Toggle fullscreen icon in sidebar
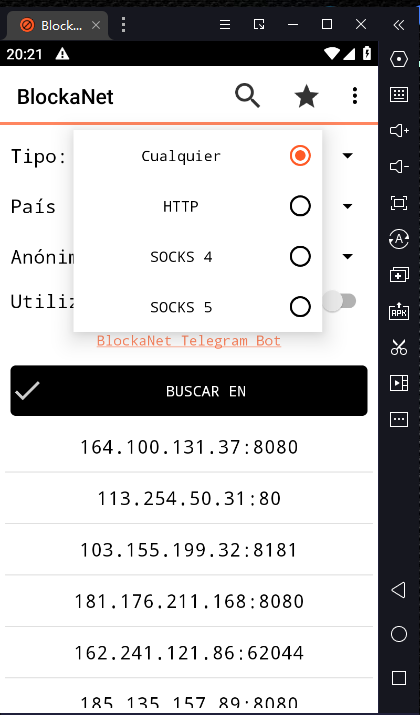This screenshot has width=420, height=715. click(399, 202)
